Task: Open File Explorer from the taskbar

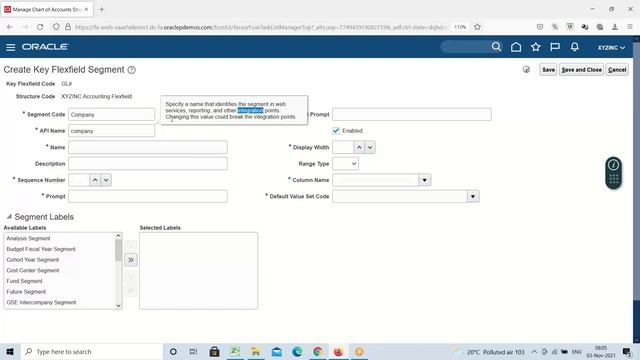Action: pyautogui.click(x=256, y=351)
